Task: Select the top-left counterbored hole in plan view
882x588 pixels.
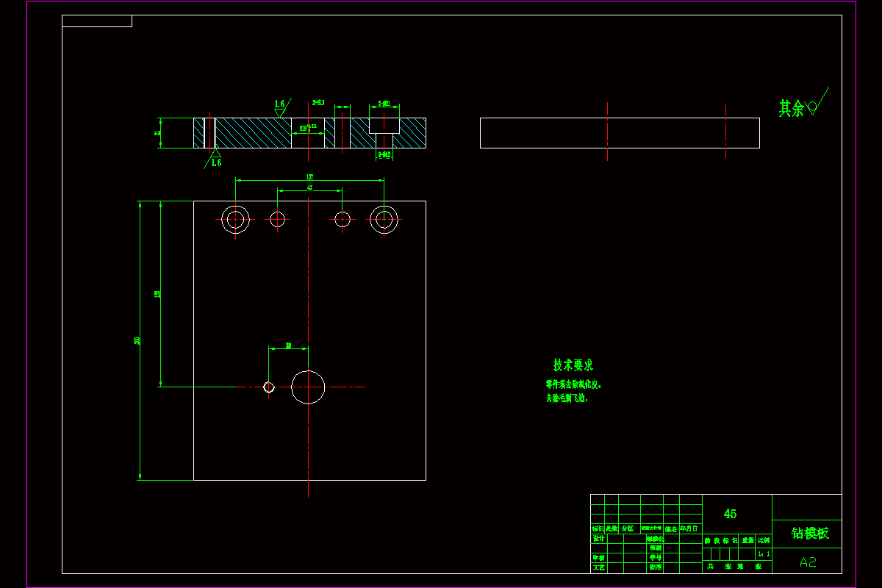Action: pos(235,219)
